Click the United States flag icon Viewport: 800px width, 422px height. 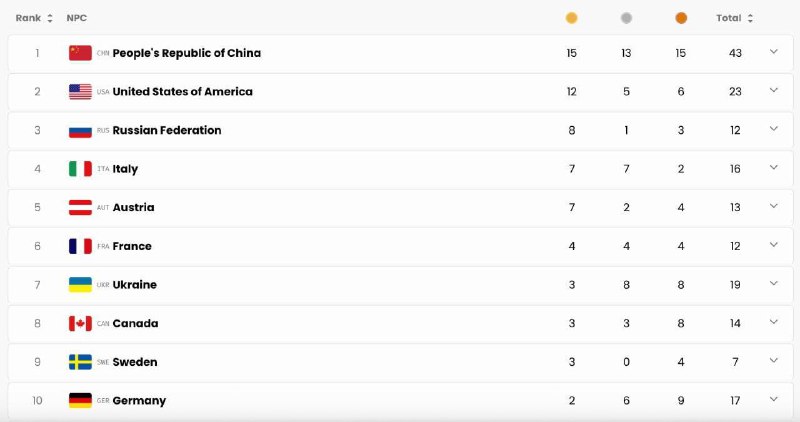click(80, 92)
